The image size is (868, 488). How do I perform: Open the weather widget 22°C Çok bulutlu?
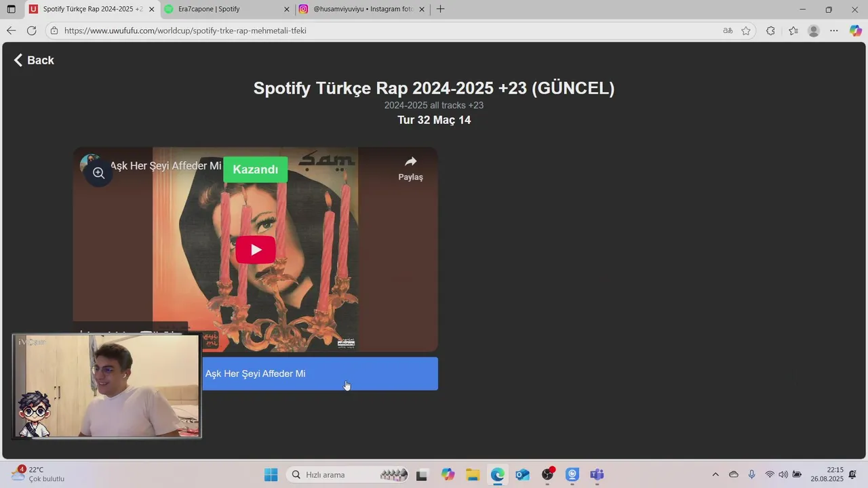tap(38, 474)
